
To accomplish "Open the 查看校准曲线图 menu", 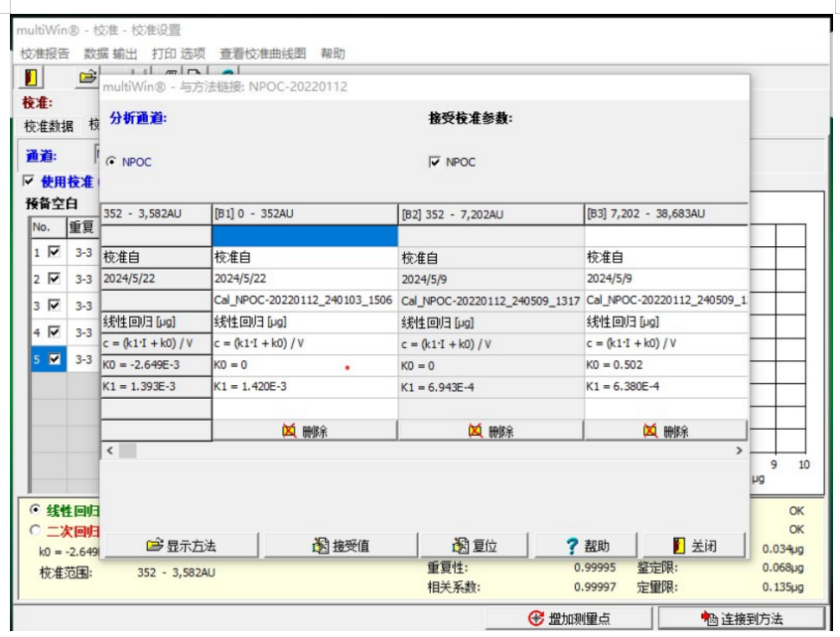I will coord(263,54).
